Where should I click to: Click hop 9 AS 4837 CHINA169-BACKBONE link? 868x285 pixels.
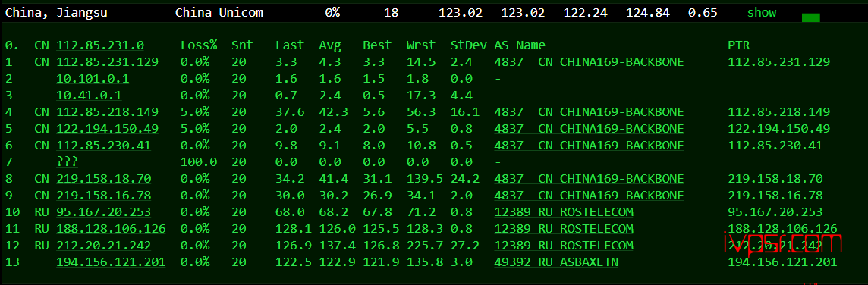589,196
